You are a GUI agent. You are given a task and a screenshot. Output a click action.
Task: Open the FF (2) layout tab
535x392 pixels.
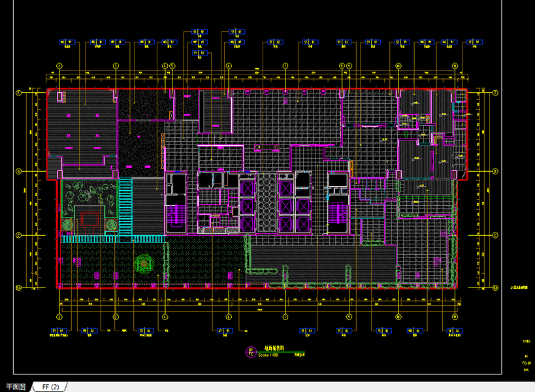50,387
